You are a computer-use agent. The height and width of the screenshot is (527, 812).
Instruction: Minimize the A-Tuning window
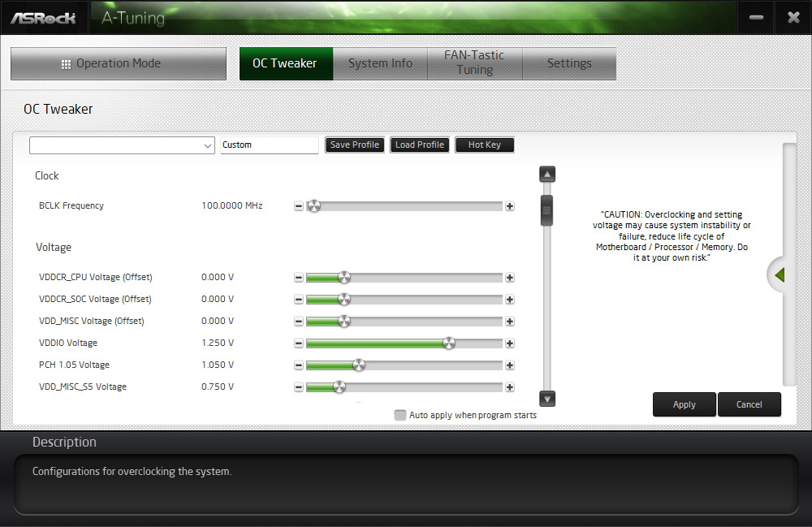point(756,18)
